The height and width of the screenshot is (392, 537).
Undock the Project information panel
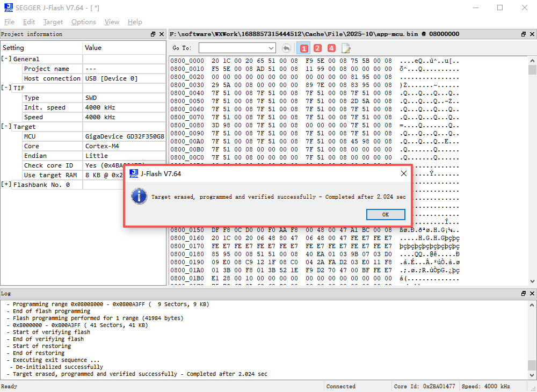153,34
